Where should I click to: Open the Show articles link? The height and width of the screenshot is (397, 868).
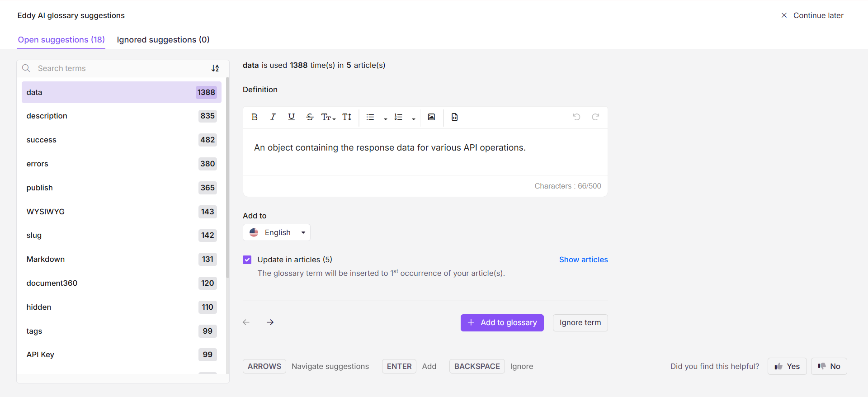pos(584,260)
